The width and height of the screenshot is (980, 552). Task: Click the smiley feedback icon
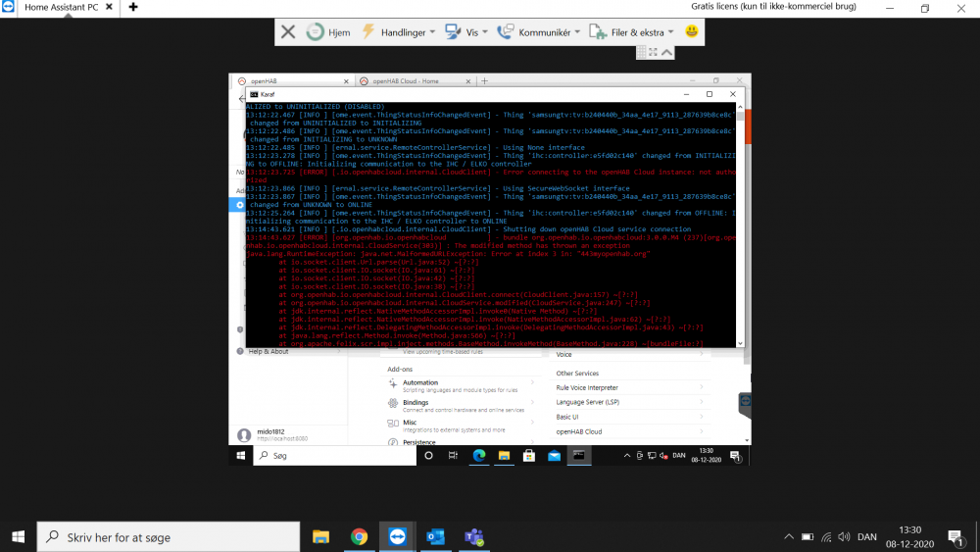click(x=692, y=32)
